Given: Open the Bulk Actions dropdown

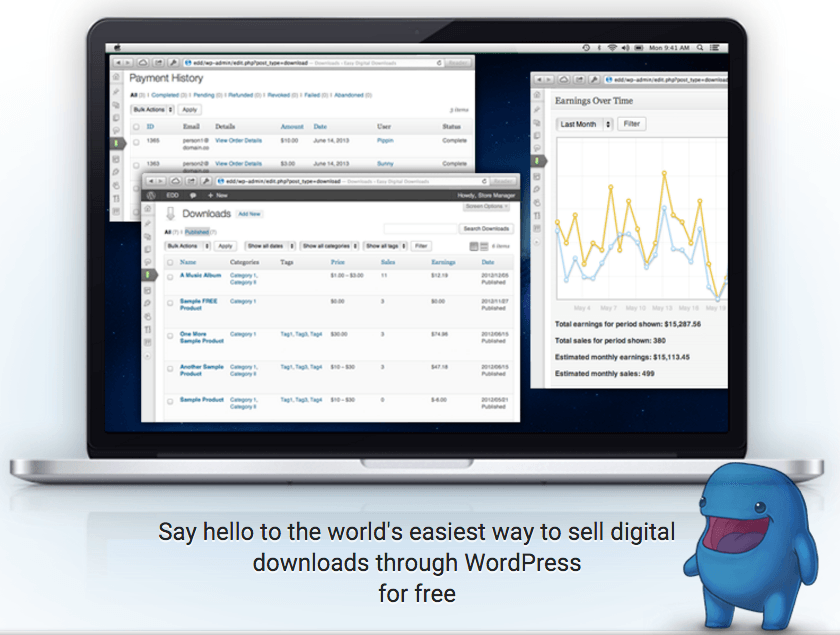Looking at the screenshot, I should point(185,246).
